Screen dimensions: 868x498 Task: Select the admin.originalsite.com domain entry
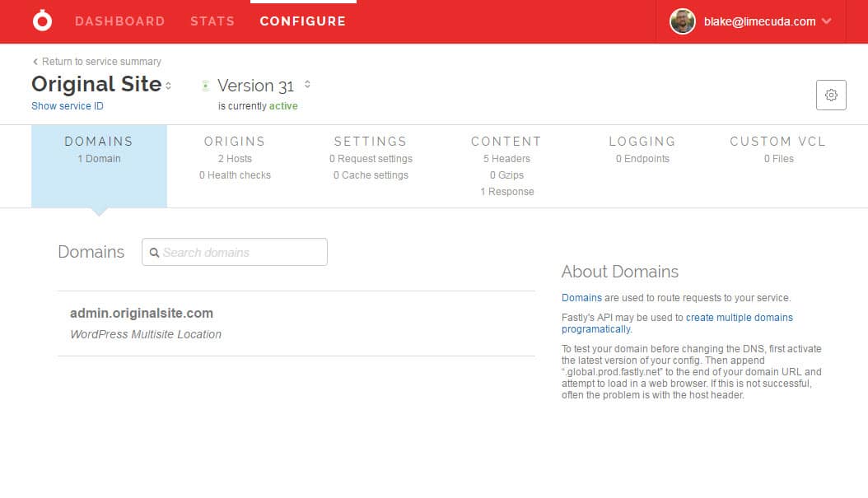coord(142,313)
